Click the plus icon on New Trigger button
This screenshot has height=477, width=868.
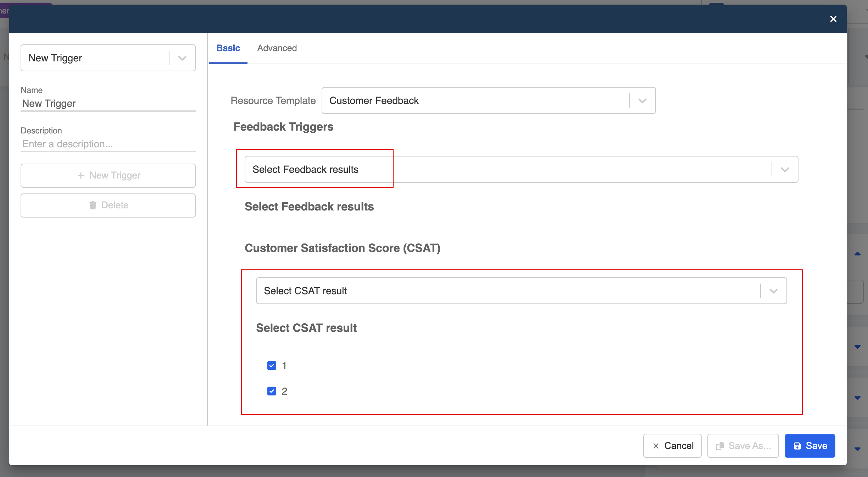coord(81,175)
